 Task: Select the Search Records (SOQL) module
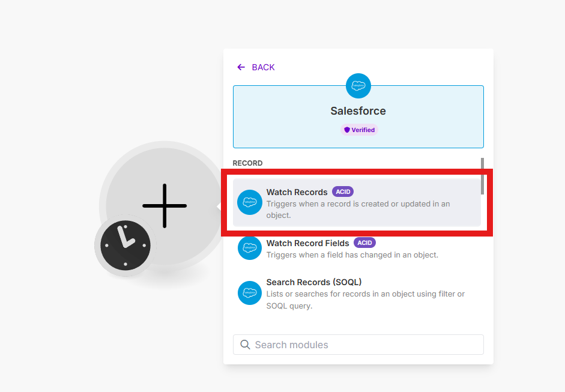pos(357,294)
